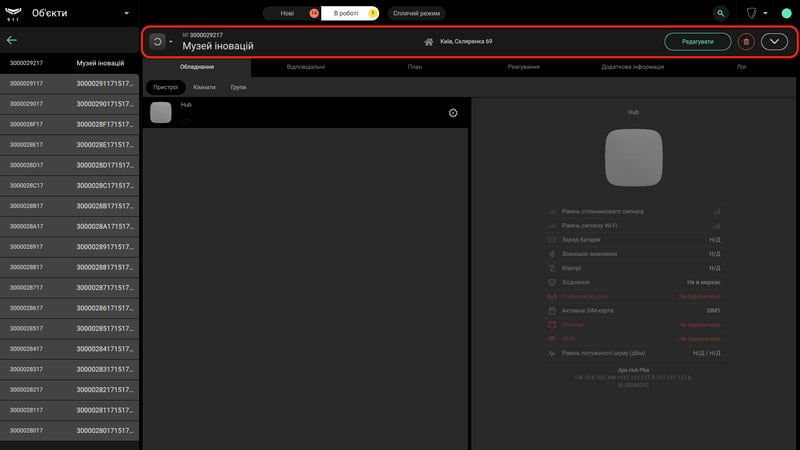The image size is (800, 450).
Task: Click the red badge on the Нові tab
Action: [314, 13]
